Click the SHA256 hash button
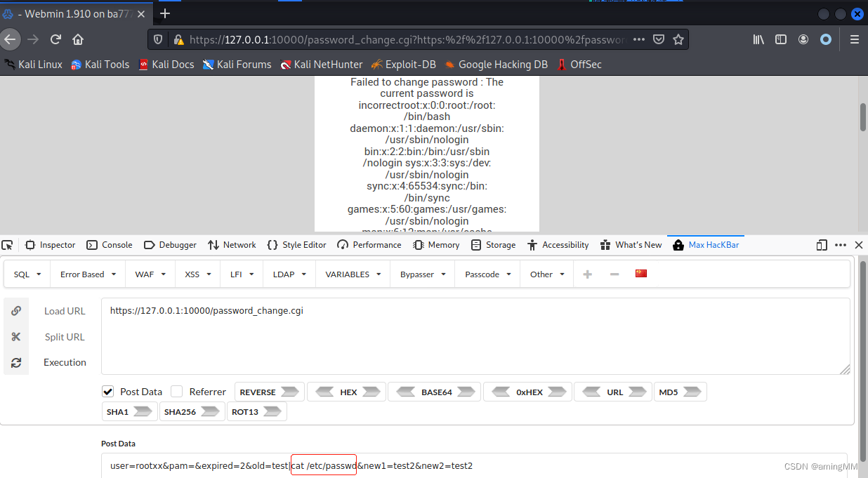The height and width of the screenshot is (478, 868). pyautogui.click(x=192, y=411)
